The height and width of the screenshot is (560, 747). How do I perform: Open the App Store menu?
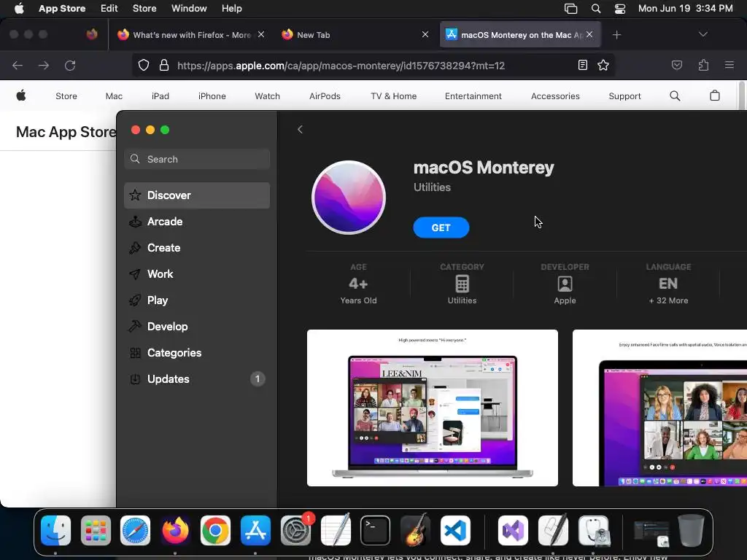coord(62,8)
